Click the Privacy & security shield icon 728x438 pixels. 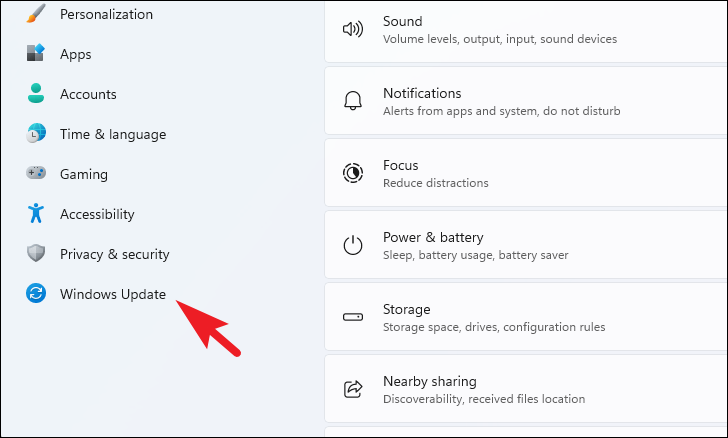(x=36, y=254)
